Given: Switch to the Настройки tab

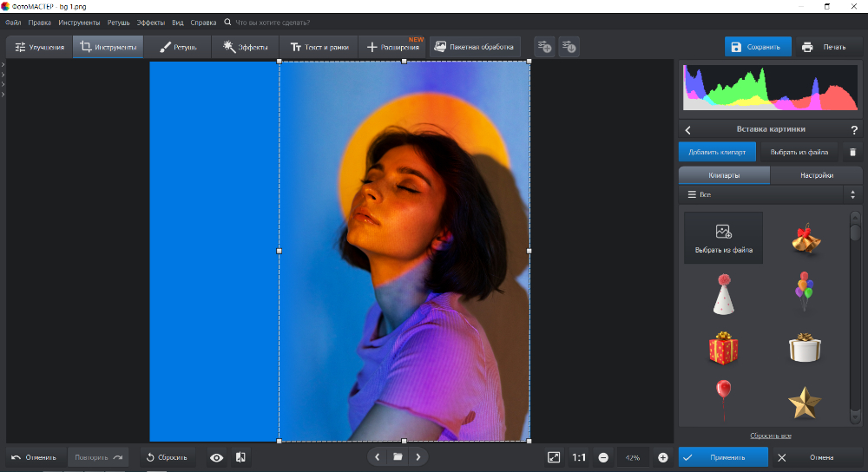Looking at the screenshot, I should pyautogui.click(x=816, y=174).
